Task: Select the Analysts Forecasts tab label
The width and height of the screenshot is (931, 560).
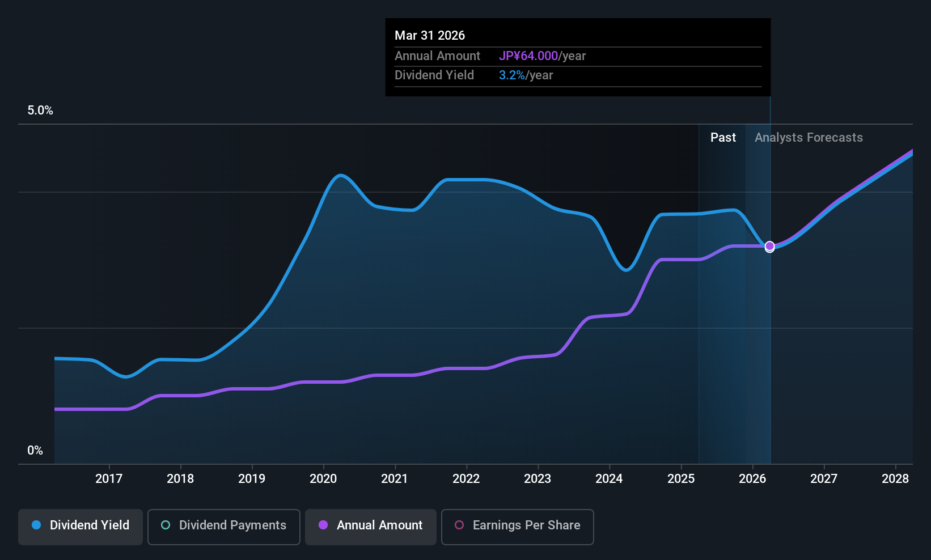Action: pyautogui.click(x=809, y=137)
